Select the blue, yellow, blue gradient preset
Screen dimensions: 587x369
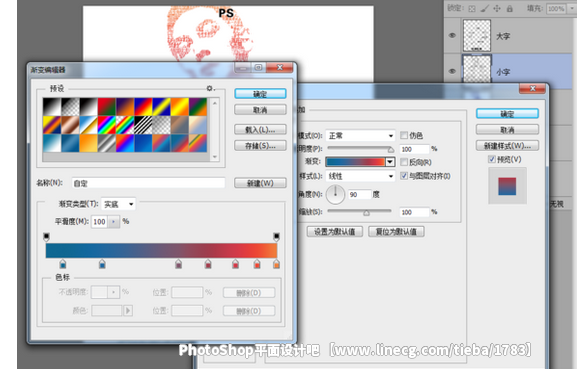[161, 107]
